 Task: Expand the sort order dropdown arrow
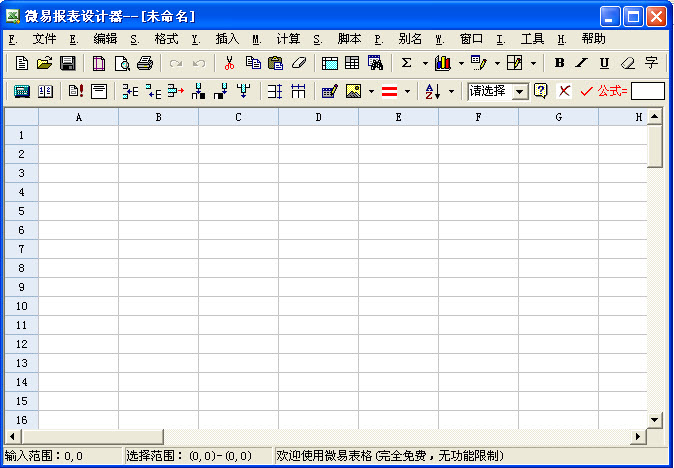coord(451,91)
